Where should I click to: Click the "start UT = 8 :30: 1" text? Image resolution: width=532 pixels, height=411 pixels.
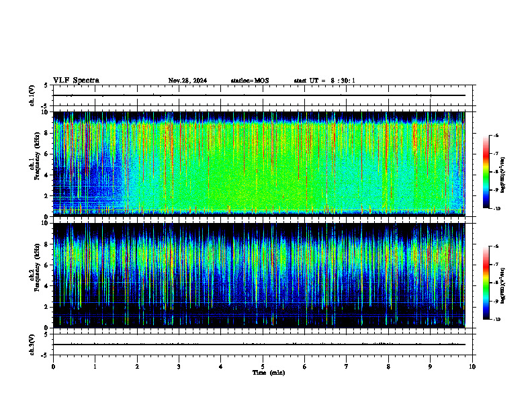click(324, 81)
